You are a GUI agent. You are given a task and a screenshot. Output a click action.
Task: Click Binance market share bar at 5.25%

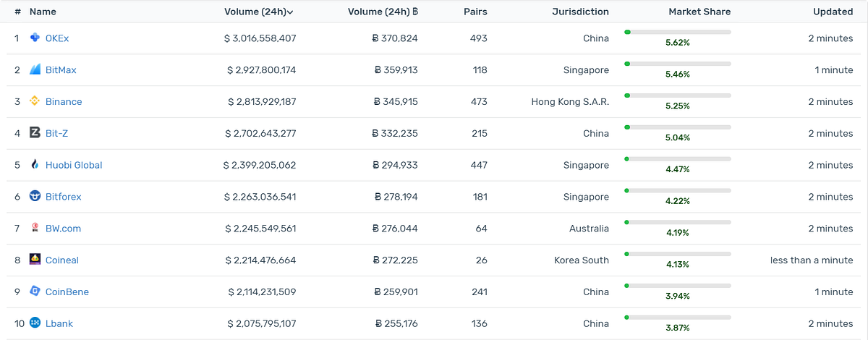pos(678,95)
